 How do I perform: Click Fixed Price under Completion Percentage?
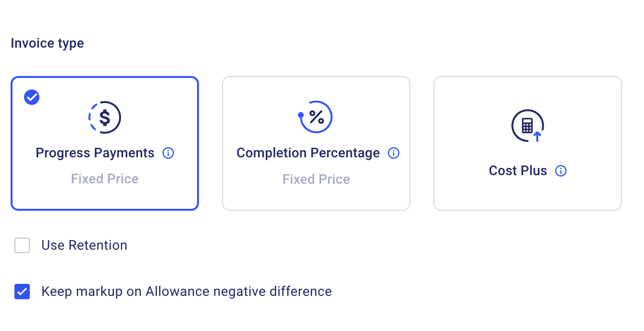tap(316, 179)
